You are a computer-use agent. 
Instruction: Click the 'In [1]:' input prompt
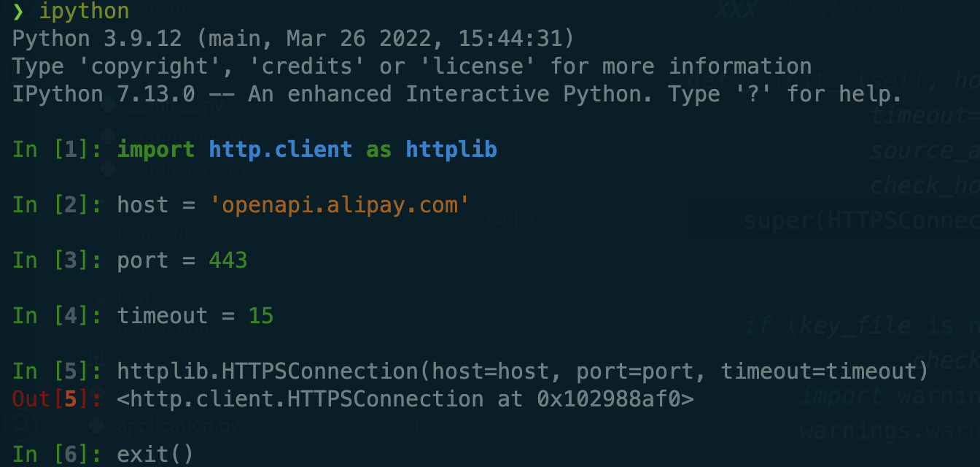[x=58, y=150]
